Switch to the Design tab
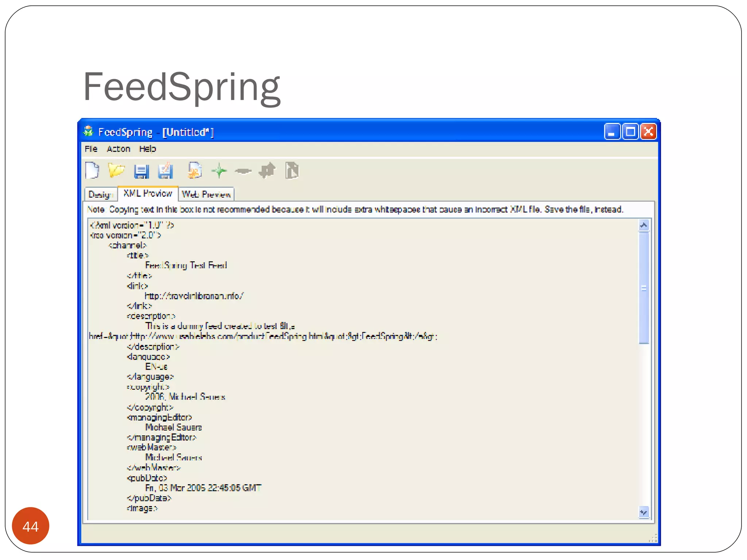 pyautogui.click(x=101, y=194)
